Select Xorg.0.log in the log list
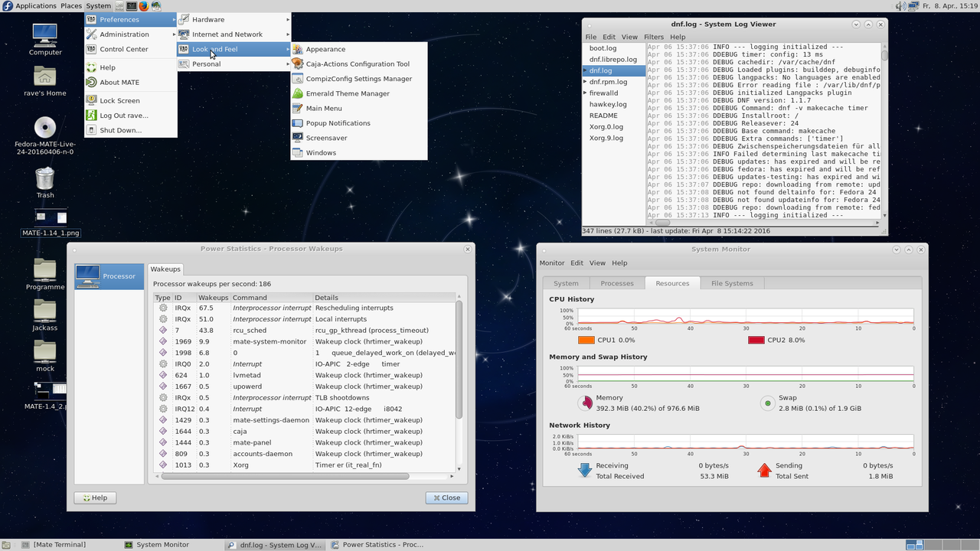Image resolution: width=980 pixels, height=551 pixels. pyautogui.click(x=606, y=127)
